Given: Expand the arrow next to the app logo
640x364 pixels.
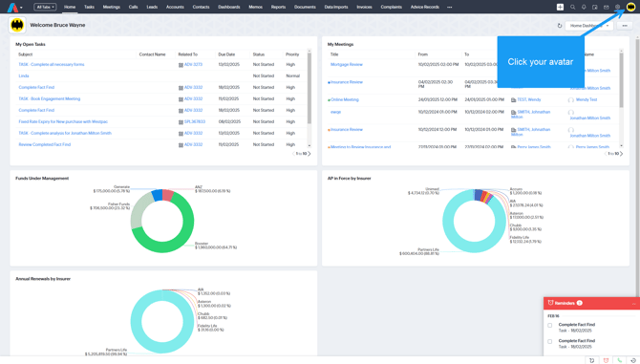Looking at the screenshot, I should (x=21, y=8).
